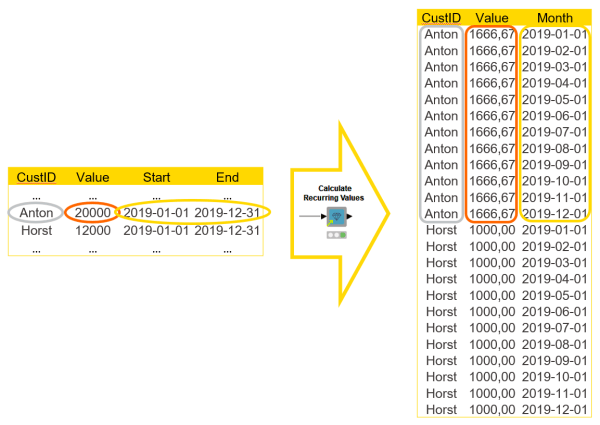This screenshot has height=425, width=600.
Task: Select Anton's month cell 2019-03-01
Action: (554, 67)
